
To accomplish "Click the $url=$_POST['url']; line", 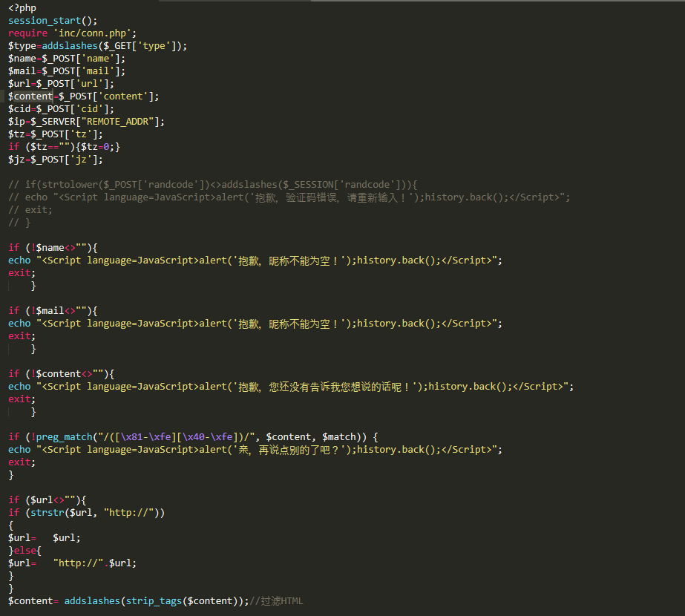I will [x=61, y=84].
